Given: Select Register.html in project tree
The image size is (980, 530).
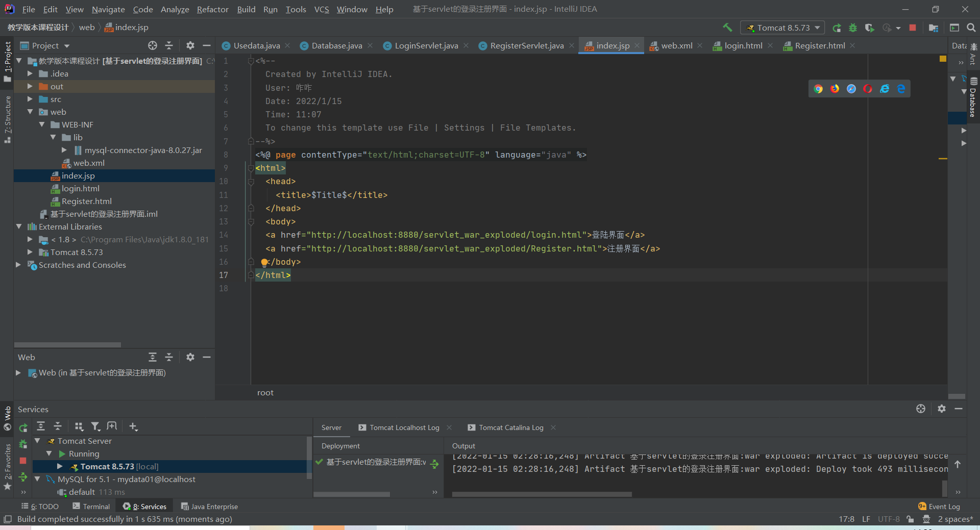Looking at the screenshot, I should coord(87,201).
